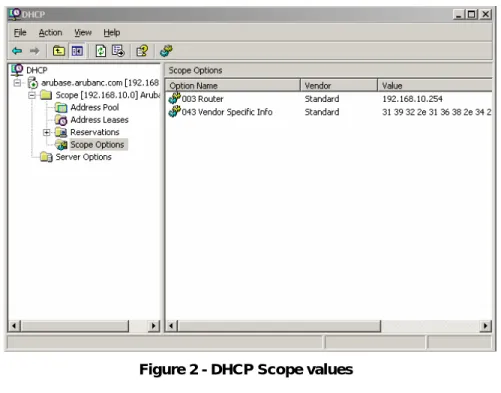The width and height of the screenshot is (501, 393).
Task: Click right scroll arrow of options pane
Action: 485,326
